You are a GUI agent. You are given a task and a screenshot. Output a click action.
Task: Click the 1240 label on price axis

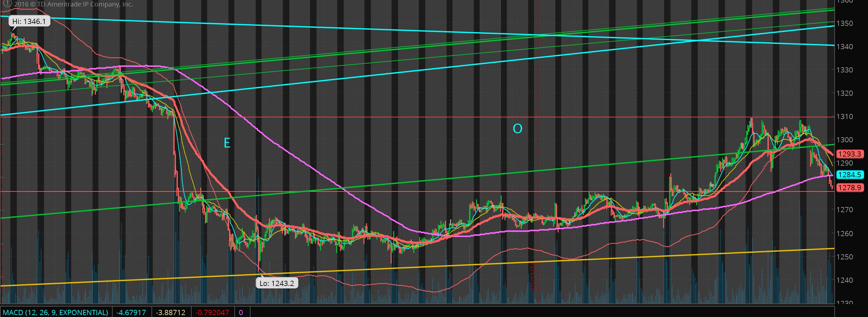[x=844, y=280]
